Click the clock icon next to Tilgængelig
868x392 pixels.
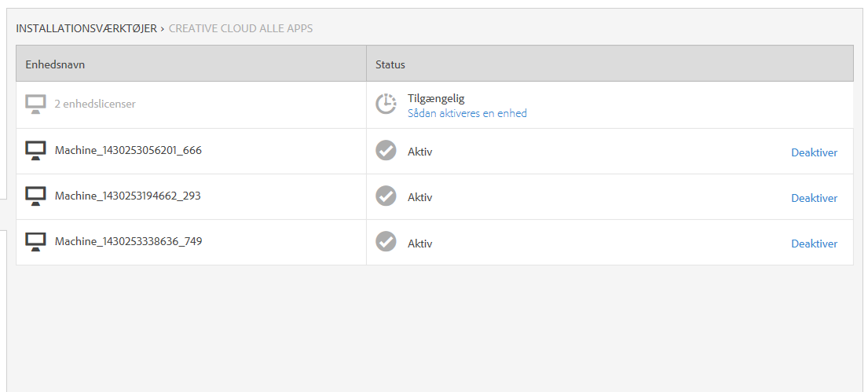386,104
